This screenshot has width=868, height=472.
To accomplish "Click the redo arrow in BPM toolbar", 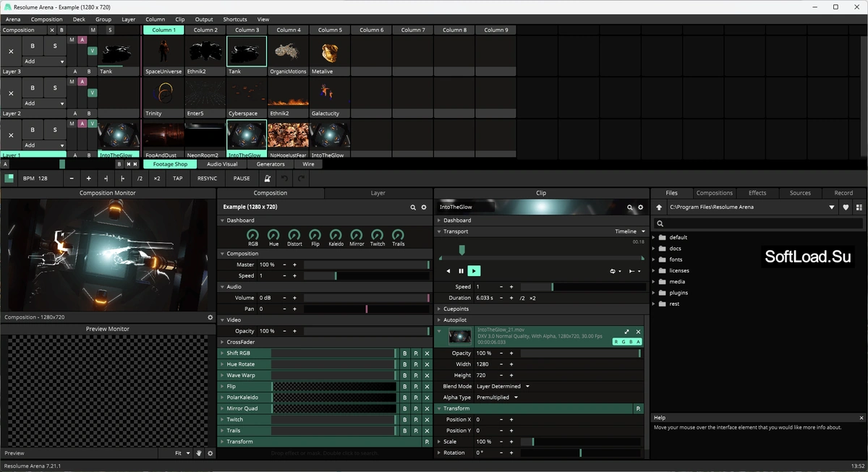I will pyautogui.click(x=301, y=178).
